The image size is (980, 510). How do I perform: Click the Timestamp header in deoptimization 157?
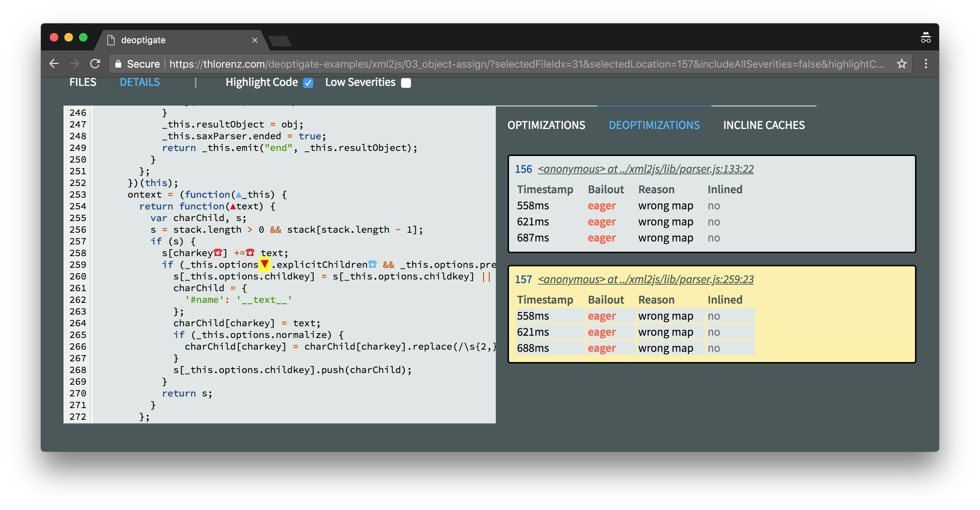click(x=545, y=300)
